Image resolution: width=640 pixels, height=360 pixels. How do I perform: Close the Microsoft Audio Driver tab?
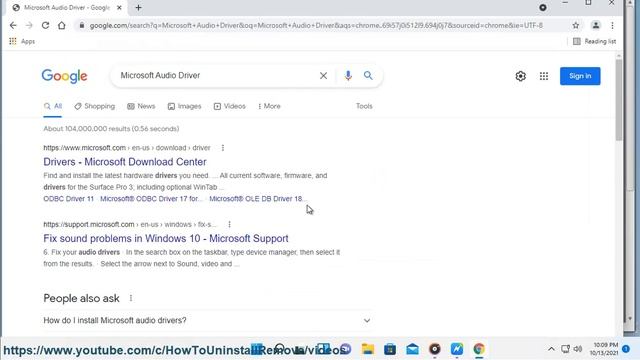[x=119, y=7]
